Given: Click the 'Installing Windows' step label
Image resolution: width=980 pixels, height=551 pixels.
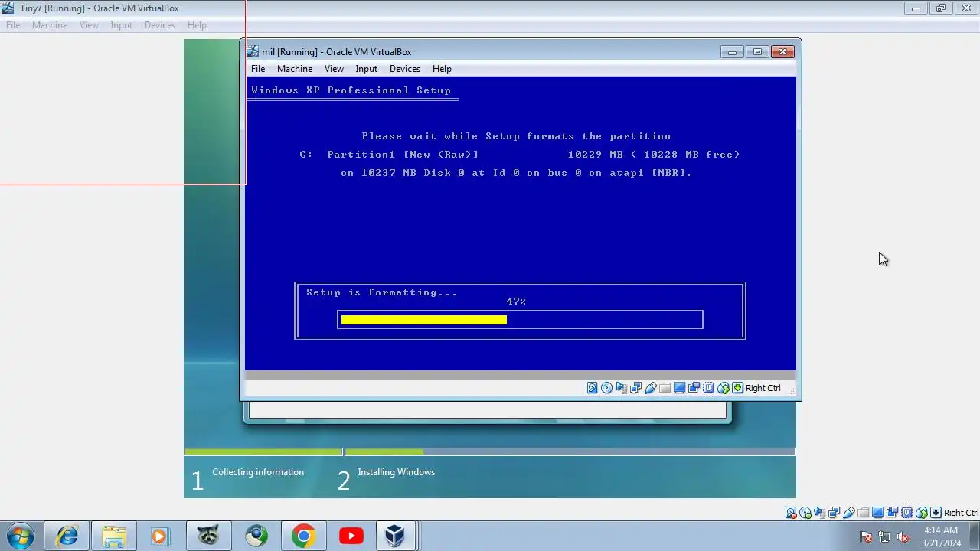Looking at the screenshot, I should click(x=397, y=472).
